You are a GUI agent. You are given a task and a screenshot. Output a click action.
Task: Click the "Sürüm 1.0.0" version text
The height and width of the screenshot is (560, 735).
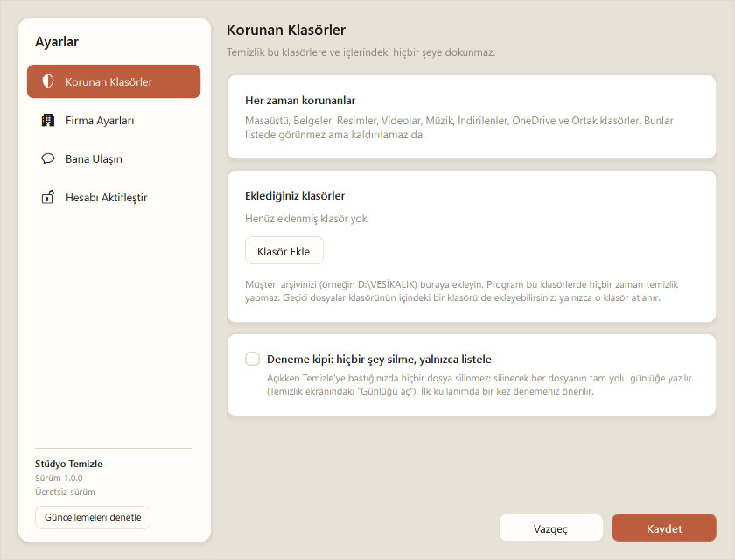pos(59,478)
